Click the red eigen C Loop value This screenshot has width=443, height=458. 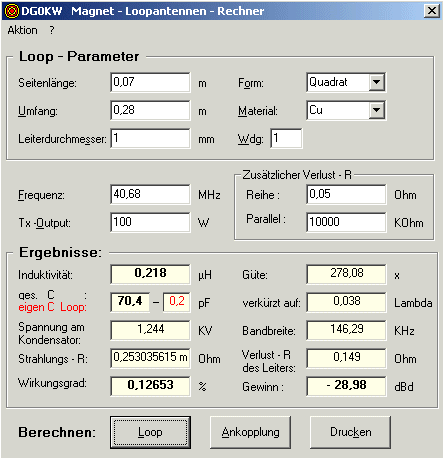coord(177,302)
